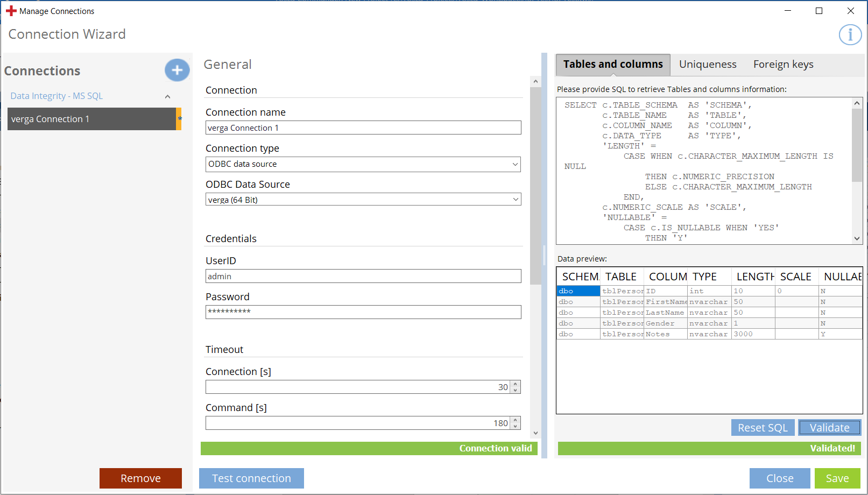
Task: Click the blue add connection plus icon
Action: tap(177, 70)
